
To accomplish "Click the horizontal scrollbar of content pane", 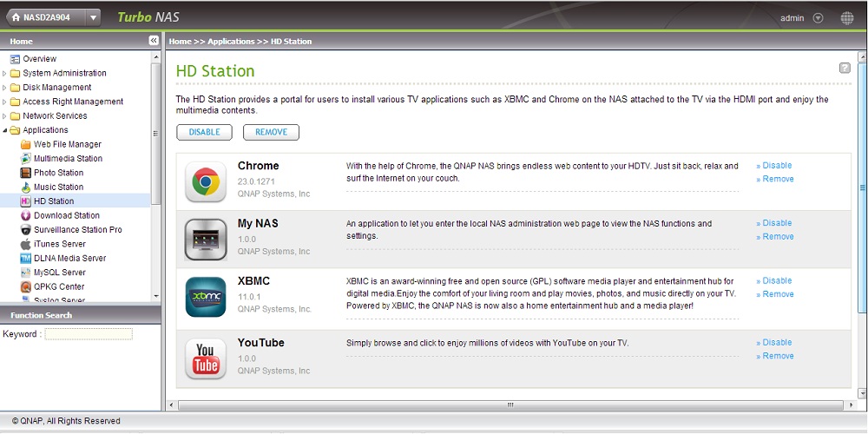I will tap(510, 405).
